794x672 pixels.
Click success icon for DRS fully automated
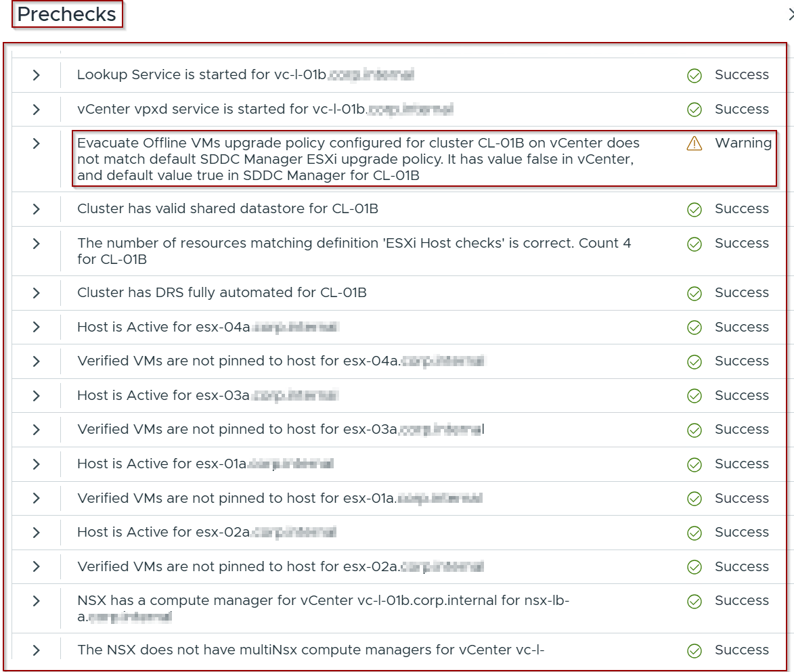pos(694,293)
